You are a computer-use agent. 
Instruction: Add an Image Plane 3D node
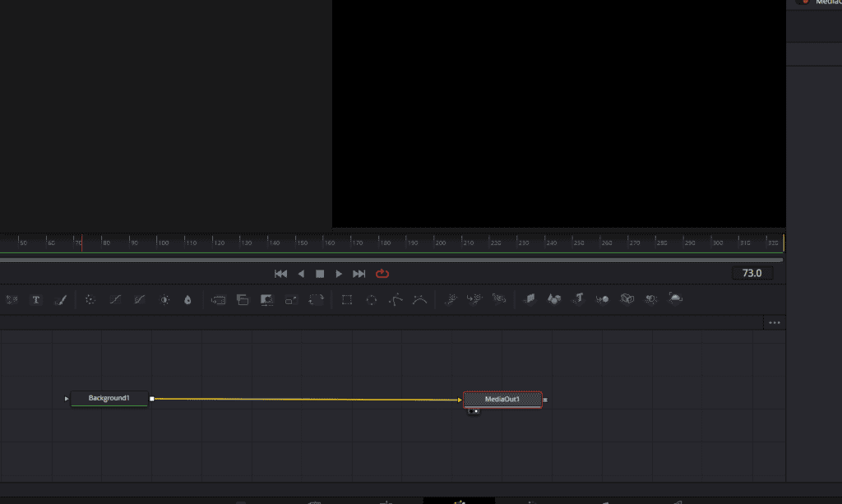[x=530, y=298]
